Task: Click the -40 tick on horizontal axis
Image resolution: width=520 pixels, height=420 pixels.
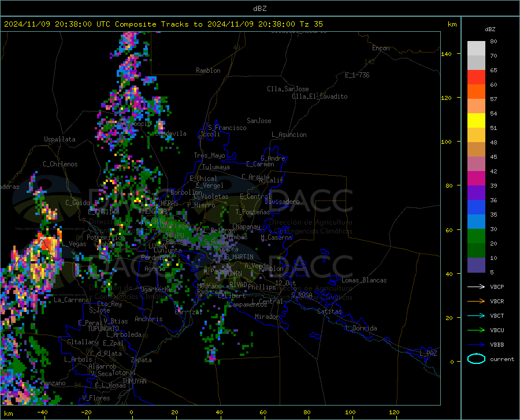Action: [42, 412]
